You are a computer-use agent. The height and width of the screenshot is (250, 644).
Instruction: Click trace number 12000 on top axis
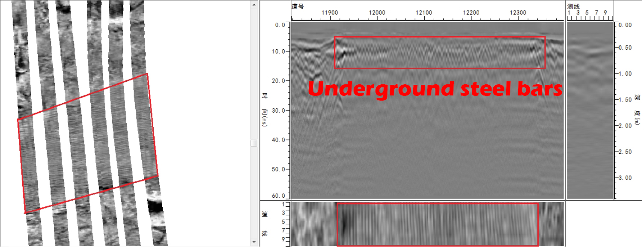coord(376,13)
